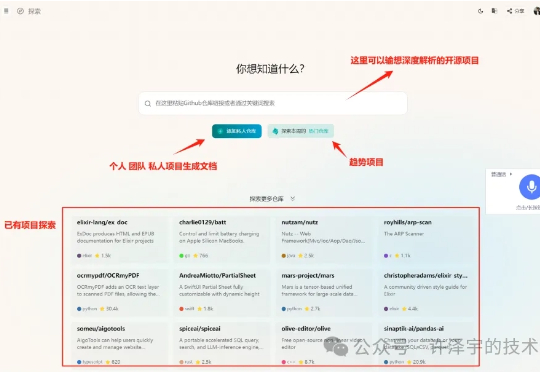Click the magnifier icon in search box
This screenshot has width=540, height=372.
[x=148, y=103]
